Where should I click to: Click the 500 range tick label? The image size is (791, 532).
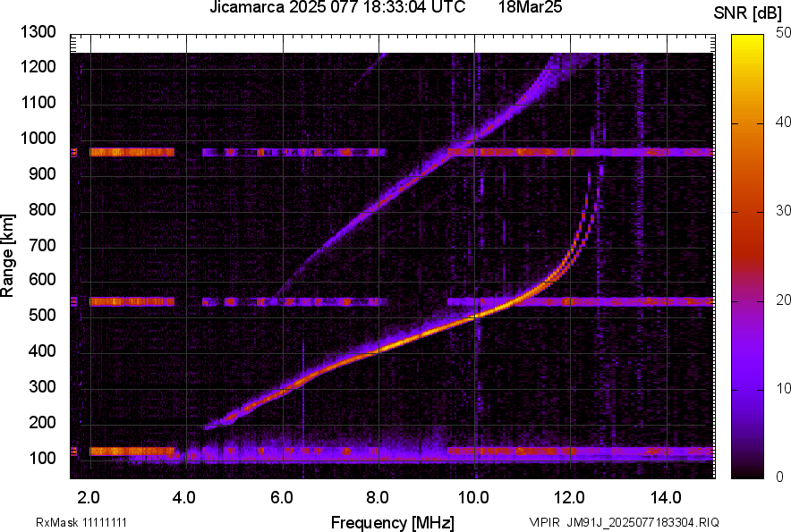[x=42, y=315]
